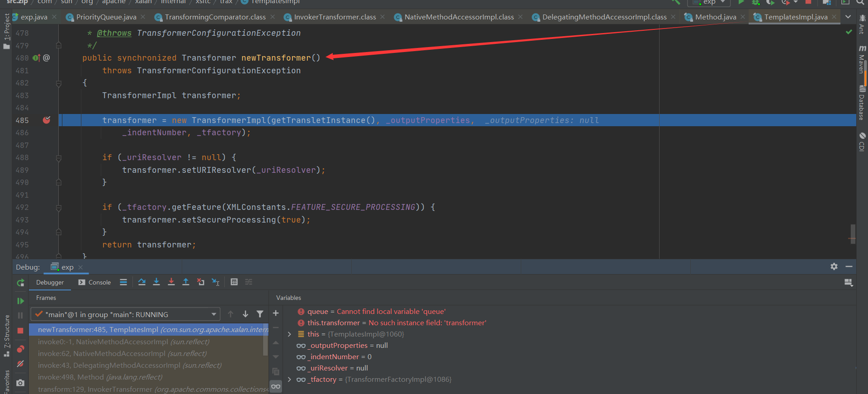Run to cursor

[x=216, y=282]
